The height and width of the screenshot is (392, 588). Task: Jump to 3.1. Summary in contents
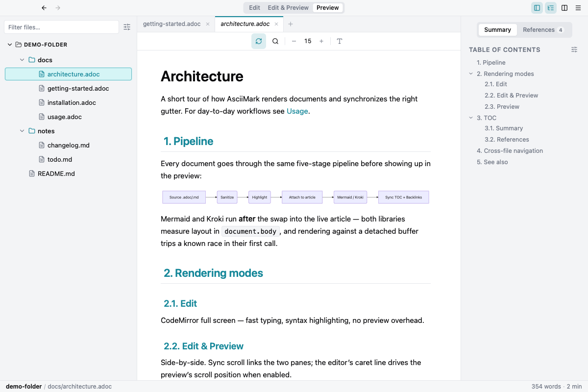click(x=504, y=128)
